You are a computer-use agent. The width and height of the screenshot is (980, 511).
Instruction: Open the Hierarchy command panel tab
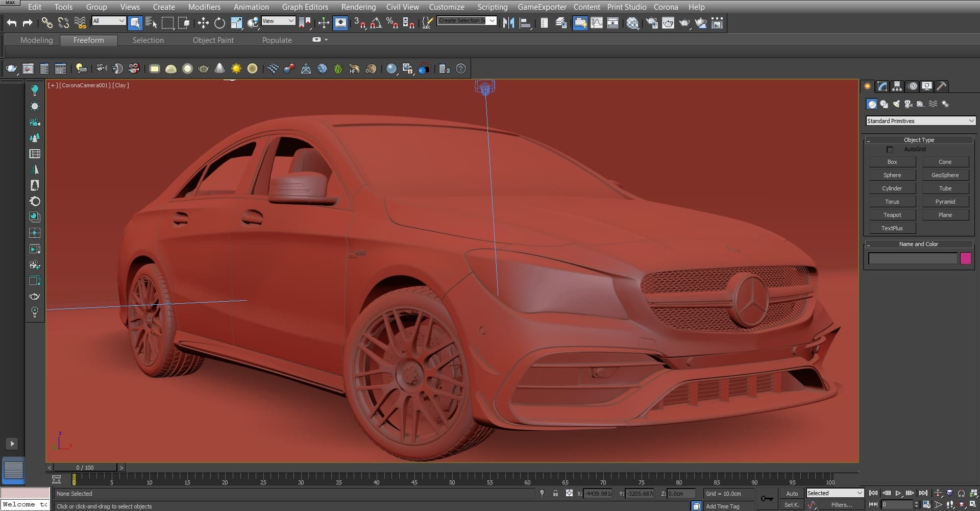coord(897,86)
